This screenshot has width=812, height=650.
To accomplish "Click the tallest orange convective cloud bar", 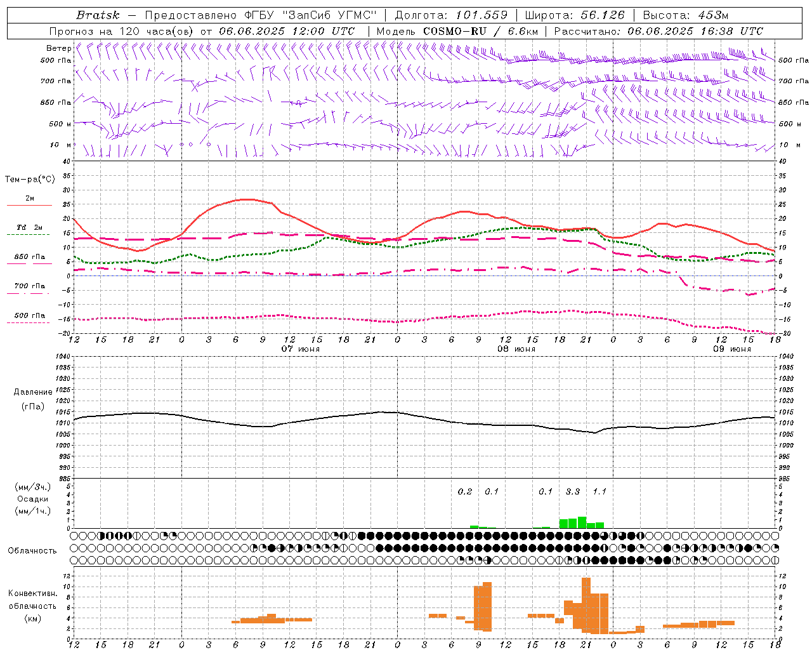I will (x=586, y=605).
